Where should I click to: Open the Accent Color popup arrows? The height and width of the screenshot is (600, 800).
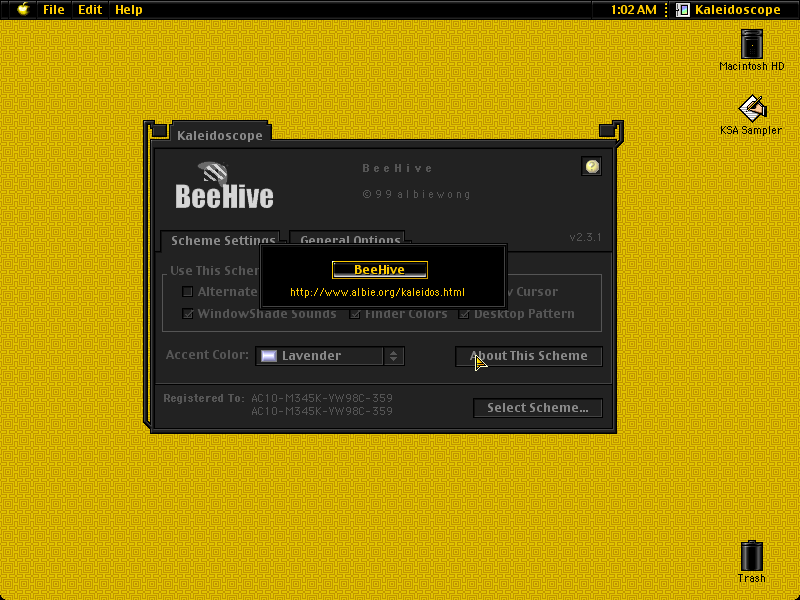click(393, 356)
